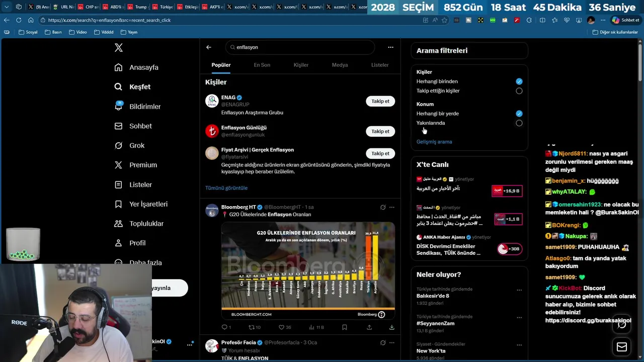Open more options on the Profesör Facia post
This screenshot has width=644, height=362.
pyautogui.click(x=392, y=342)
